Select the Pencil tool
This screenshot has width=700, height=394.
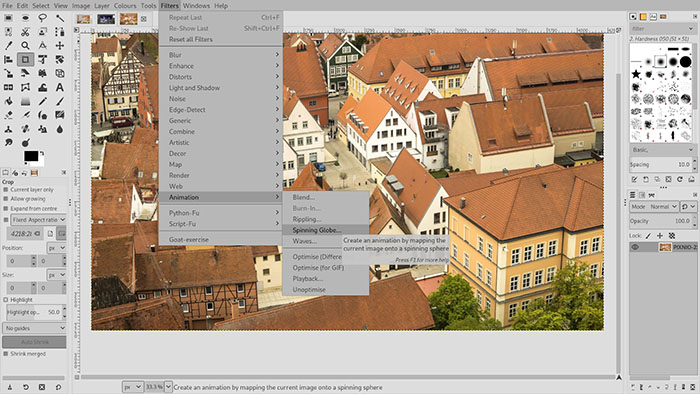[42, 101]
